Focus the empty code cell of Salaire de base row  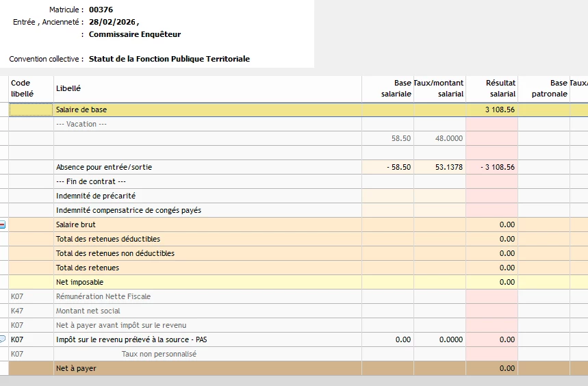(x=31, y=110)
